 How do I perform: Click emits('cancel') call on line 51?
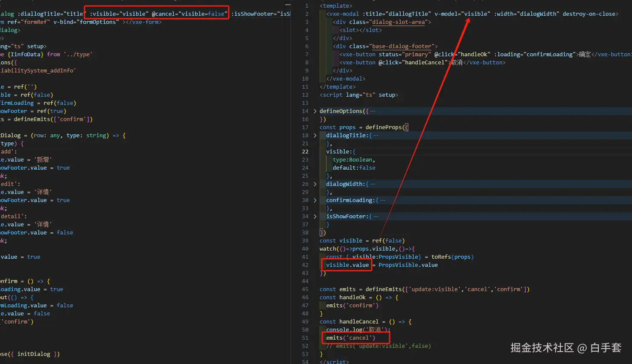pos(351,338)
